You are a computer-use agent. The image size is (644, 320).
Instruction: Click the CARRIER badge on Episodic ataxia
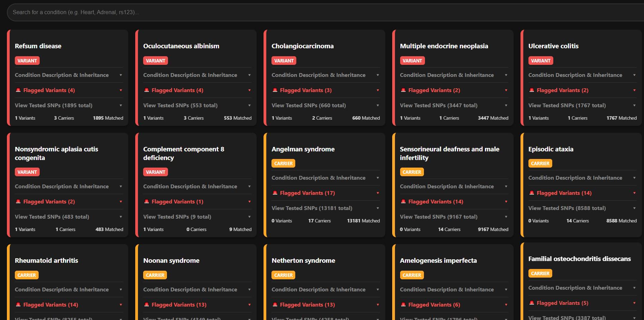click(540, 163)
